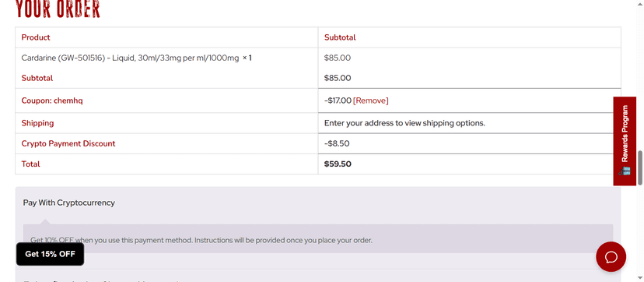The width and height of the screenshot is (644, 282).
Task: Click the Shipping row label
Action: [37, 123]
